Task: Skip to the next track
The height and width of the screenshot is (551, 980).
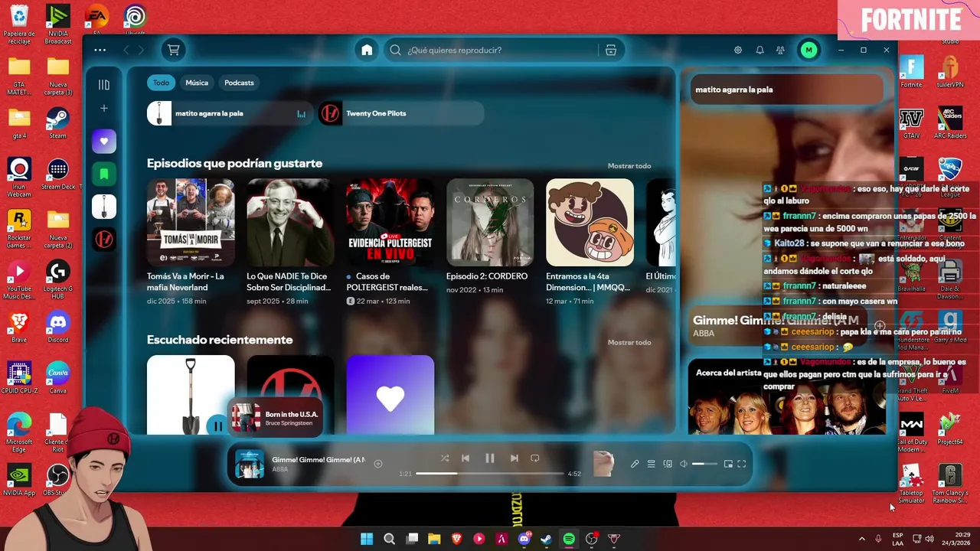Action: [x=514, y=458]
